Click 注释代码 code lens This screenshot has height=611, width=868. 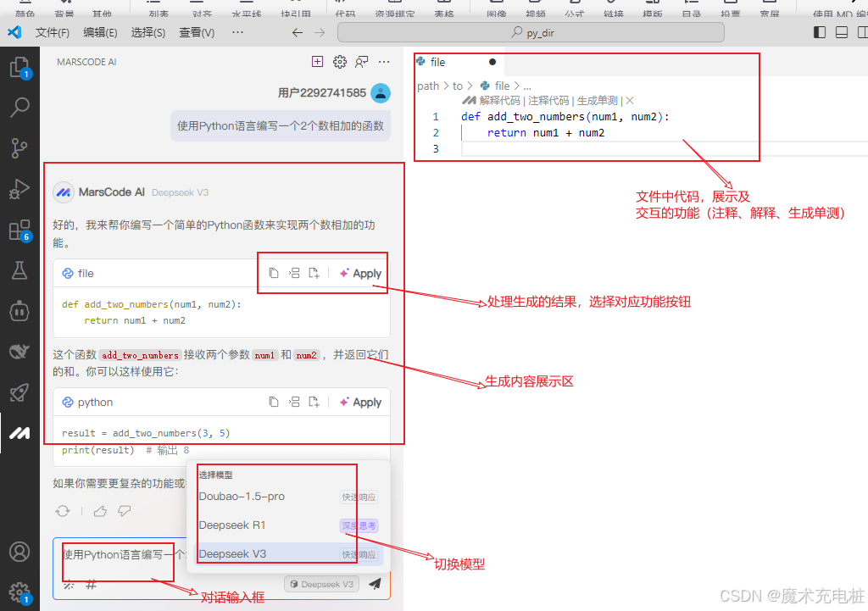click(x=548, y=101)
